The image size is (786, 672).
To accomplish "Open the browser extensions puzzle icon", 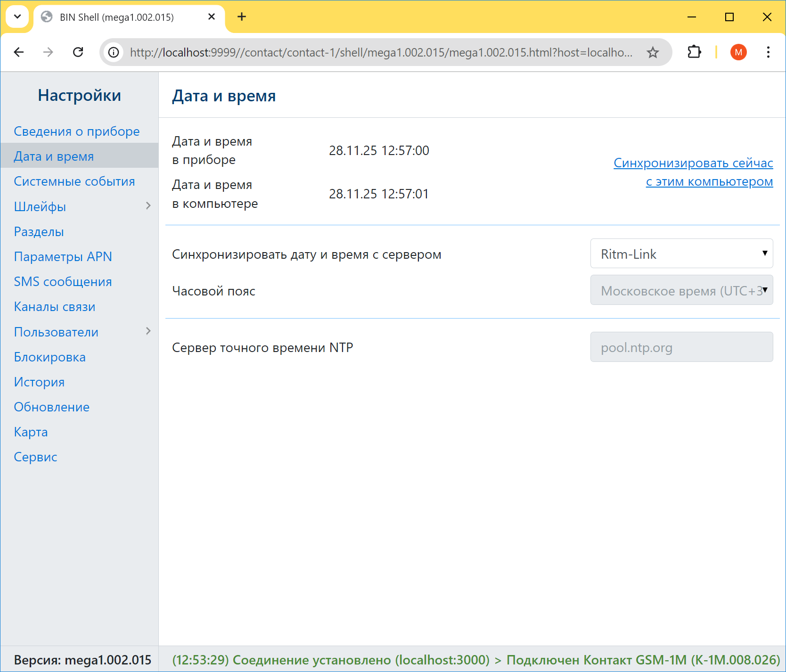I will (x=694, y=52).
